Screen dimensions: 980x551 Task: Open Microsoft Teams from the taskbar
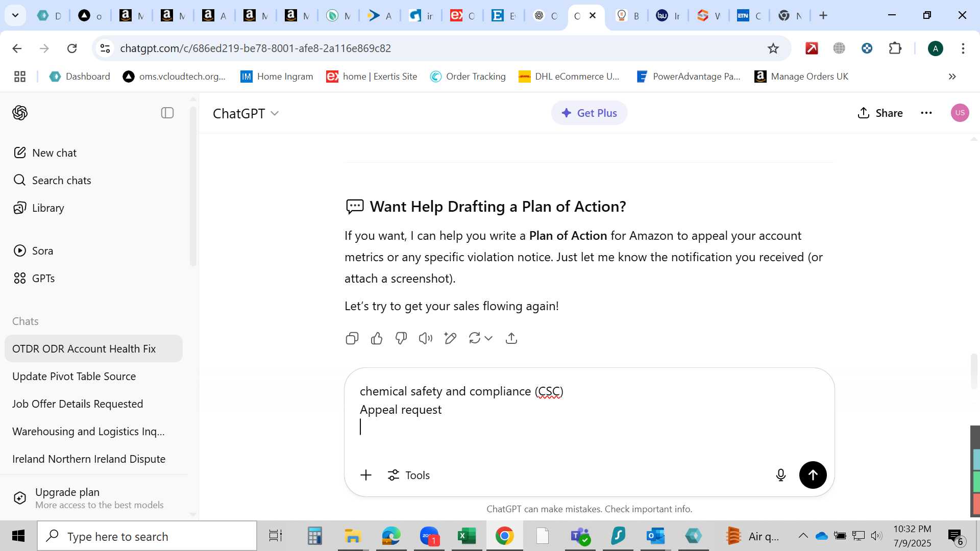click(x=580, y=536)
